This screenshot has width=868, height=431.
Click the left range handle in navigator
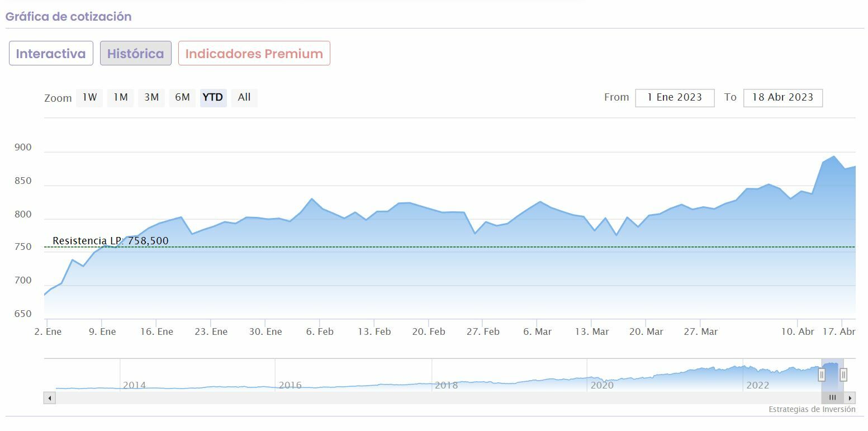(x=822, y=375)
